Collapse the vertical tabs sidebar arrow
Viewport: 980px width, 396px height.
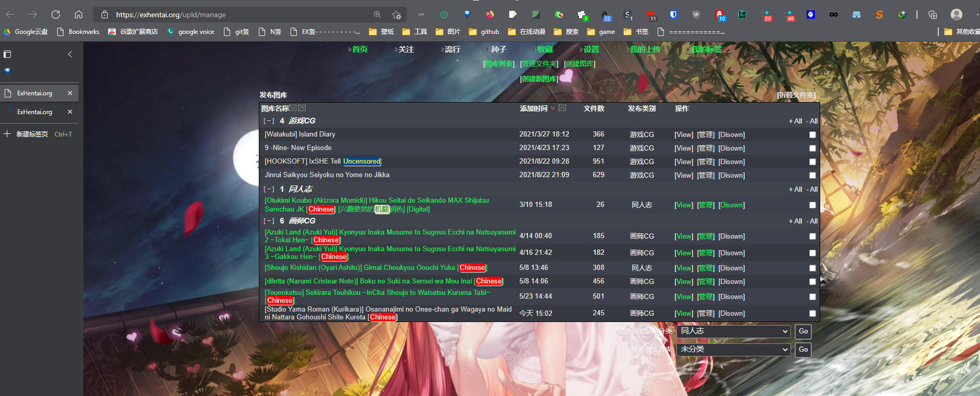70,54
